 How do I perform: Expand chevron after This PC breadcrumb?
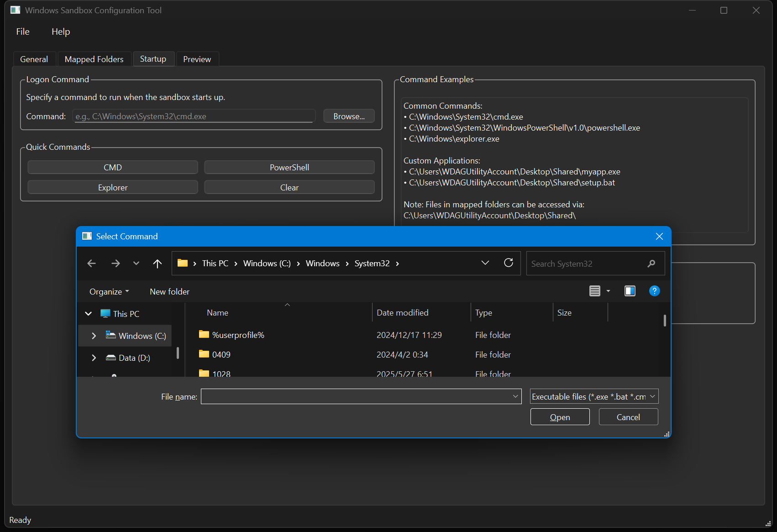236,263
